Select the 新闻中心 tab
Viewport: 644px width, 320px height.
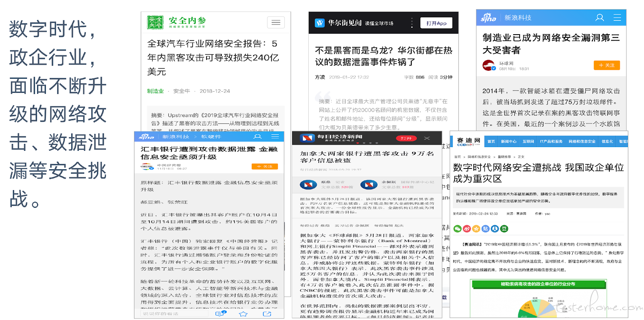pyautogui.click(x=508, y=142)
